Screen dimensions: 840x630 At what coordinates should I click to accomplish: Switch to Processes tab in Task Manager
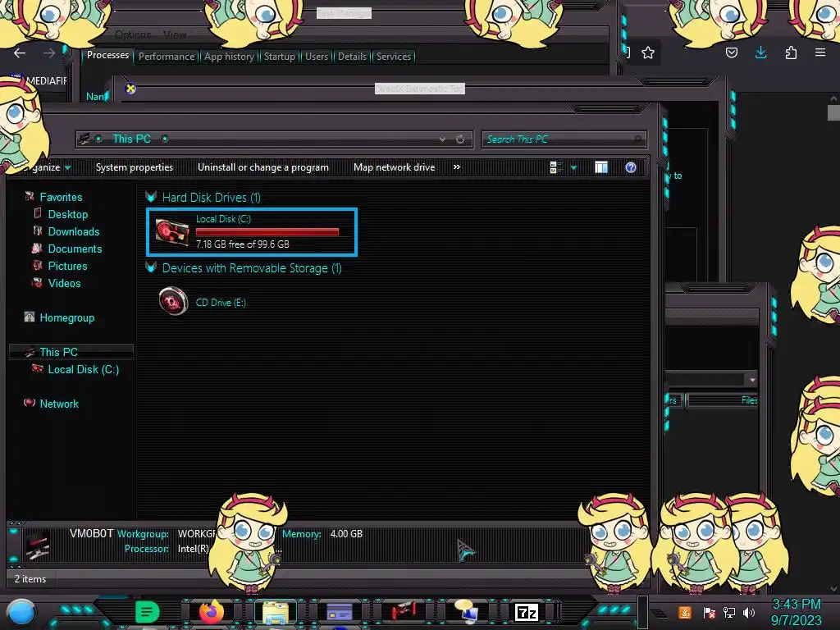point(107,55)
